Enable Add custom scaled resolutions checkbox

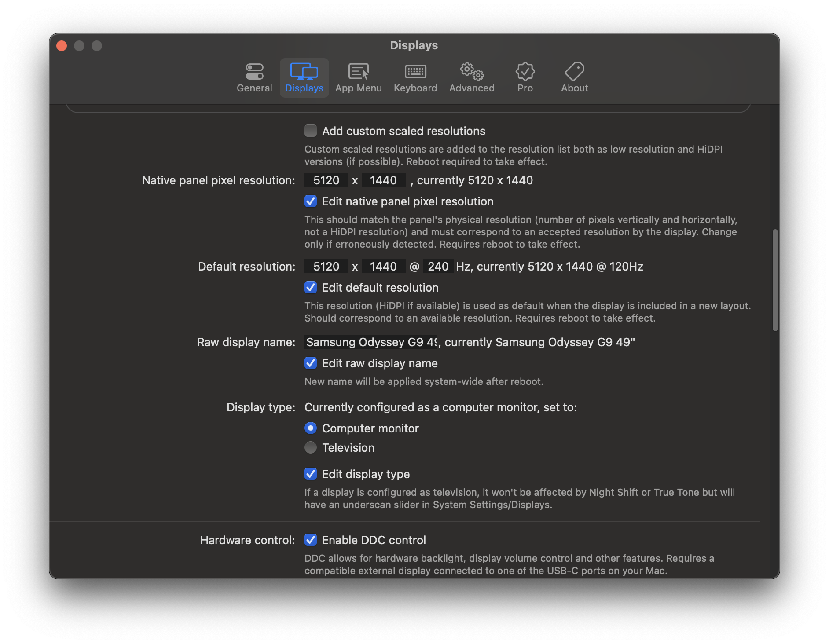(311, 131)
